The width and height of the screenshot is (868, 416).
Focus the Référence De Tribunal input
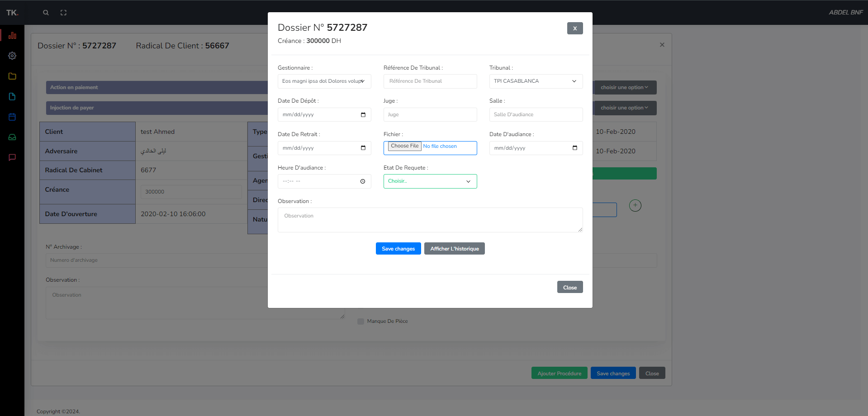pos(430,81)
